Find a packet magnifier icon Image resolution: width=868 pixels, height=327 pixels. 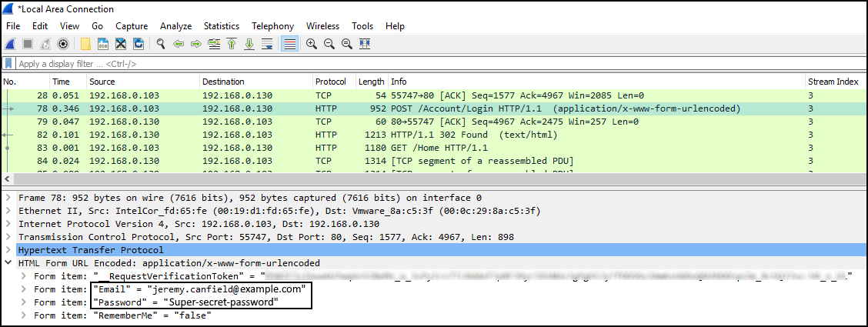pyautogui.click(x=161, y=44)
